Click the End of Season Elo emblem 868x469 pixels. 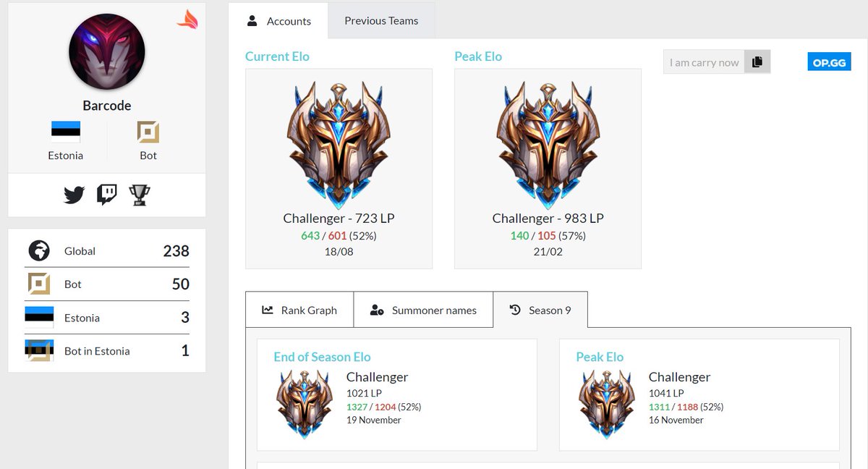click(305, 404)
